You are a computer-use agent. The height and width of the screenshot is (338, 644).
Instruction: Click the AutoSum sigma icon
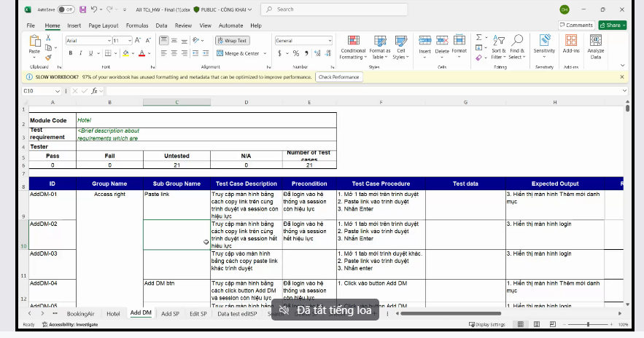479,37
